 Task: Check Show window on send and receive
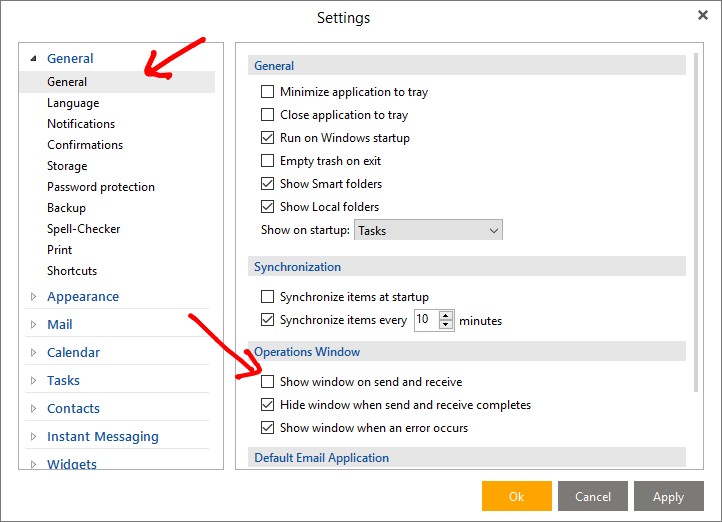[x=267, y=382]
